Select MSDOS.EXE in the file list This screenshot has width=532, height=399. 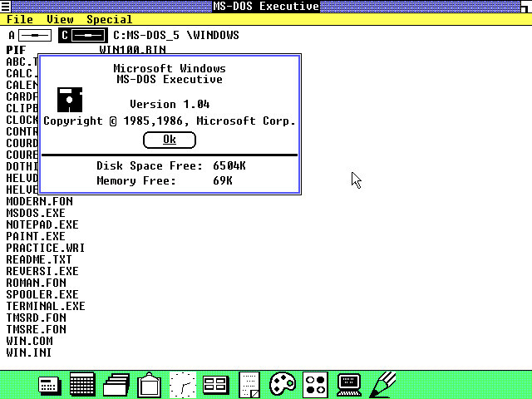(x=36, y=213)
